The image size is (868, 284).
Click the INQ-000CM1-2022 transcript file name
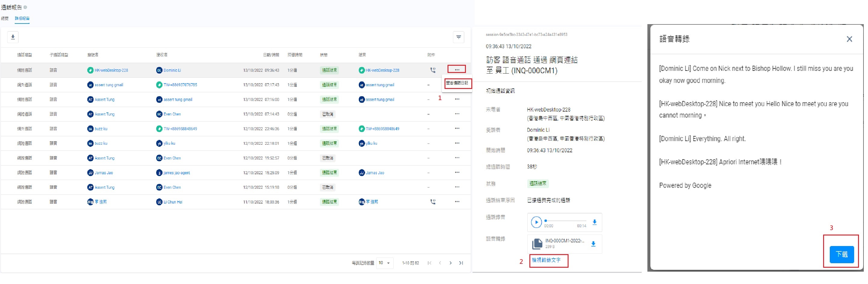(x=564, y=241)
